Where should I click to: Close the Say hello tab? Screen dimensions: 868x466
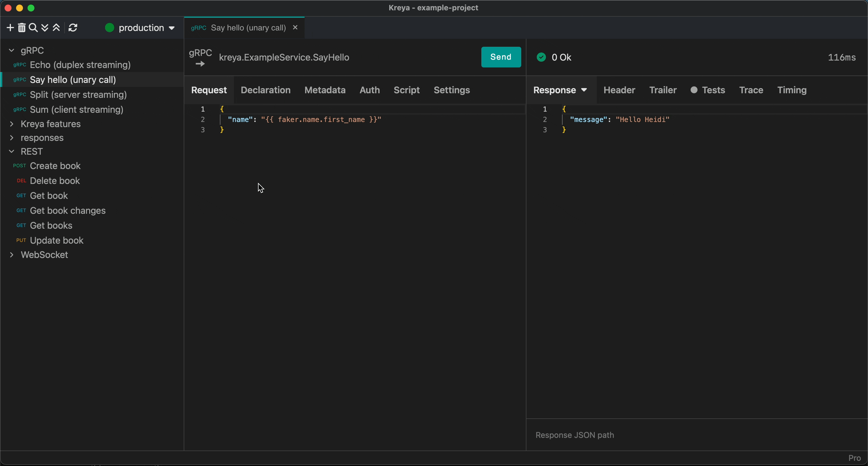click(295, 28)
